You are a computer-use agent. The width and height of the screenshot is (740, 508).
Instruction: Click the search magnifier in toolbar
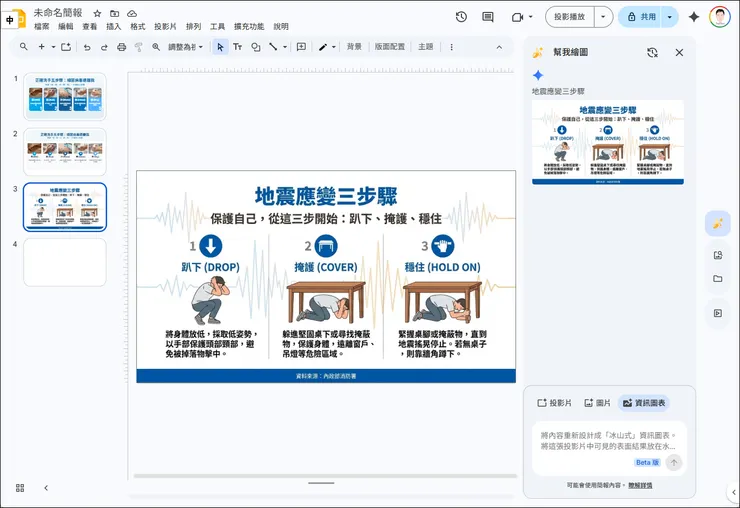24,47
